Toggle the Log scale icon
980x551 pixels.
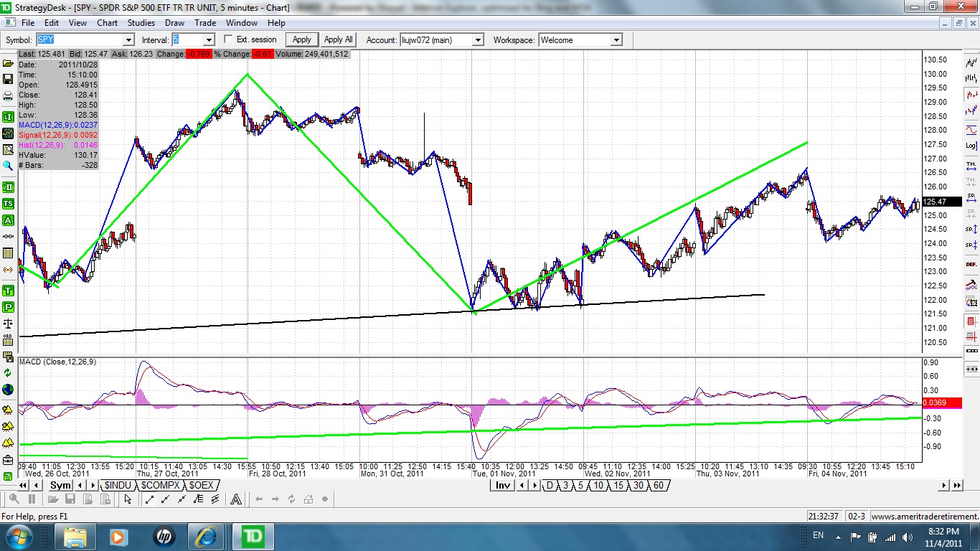[x=971, y=146]
